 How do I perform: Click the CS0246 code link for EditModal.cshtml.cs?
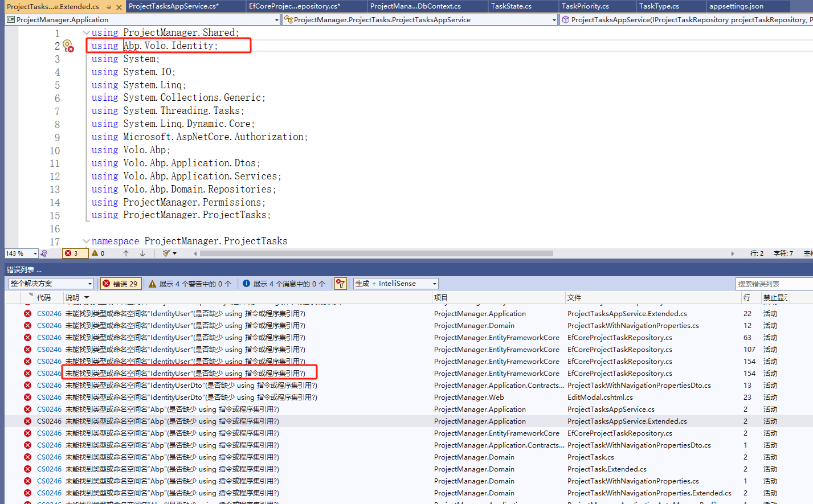pyautogui.click(x=49, y=398)
